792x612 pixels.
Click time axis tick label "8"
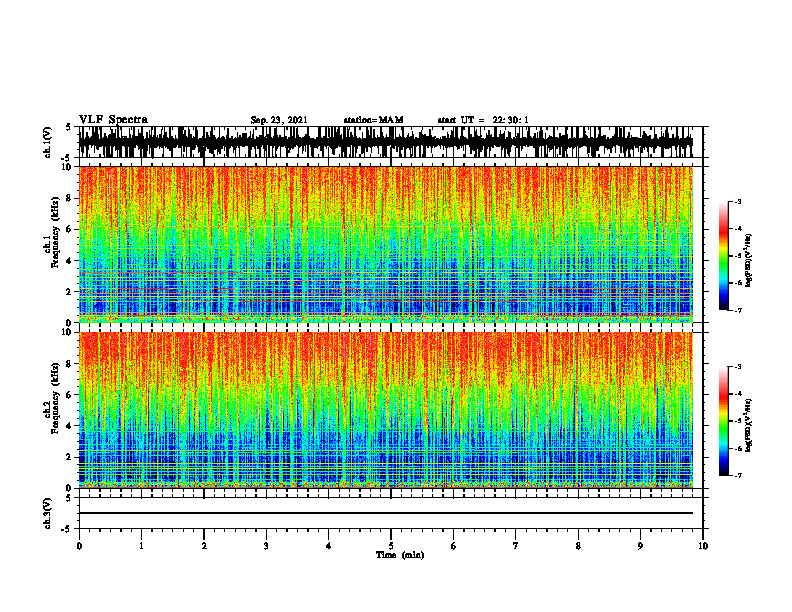tap(578, 546)
